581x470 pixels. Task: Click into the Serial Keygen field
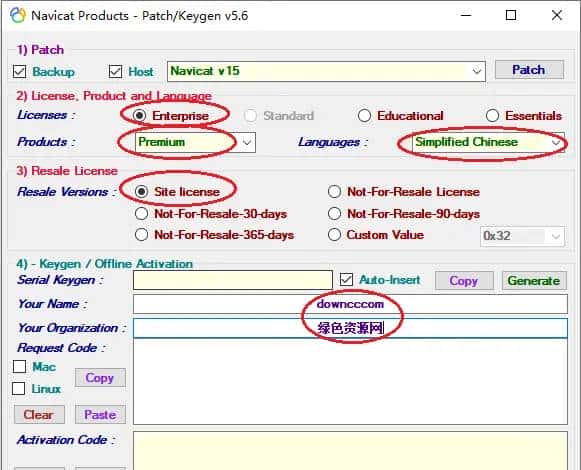(233, 280)
